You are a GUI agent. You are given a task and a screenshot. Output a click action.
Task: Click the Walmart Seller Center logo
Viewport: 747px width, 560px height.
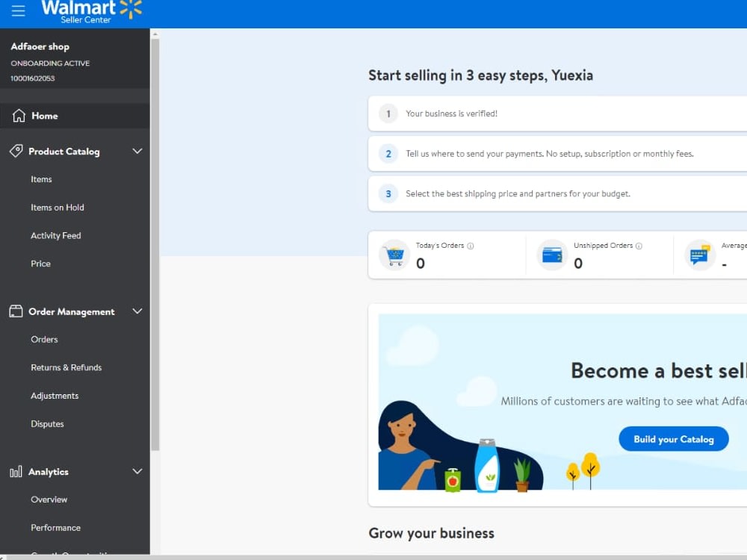[x=91, y=11]
